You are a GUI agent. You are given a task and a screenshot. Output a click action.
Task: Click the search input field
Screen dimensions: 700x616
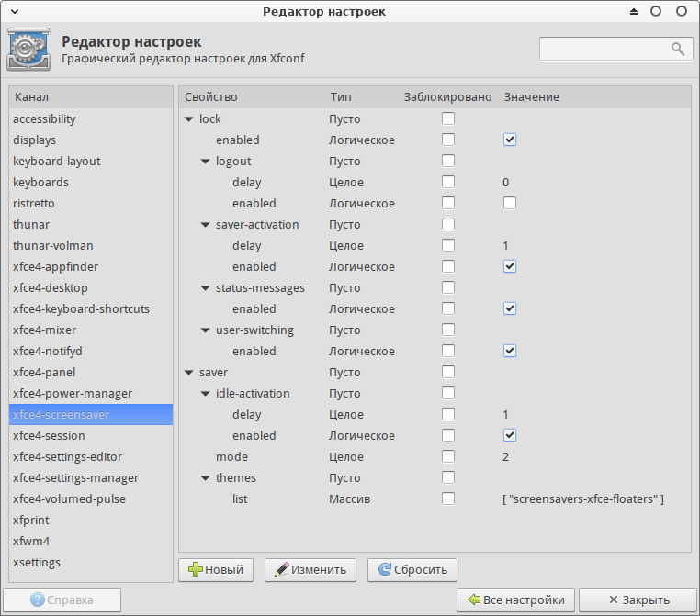coord(615,49)
